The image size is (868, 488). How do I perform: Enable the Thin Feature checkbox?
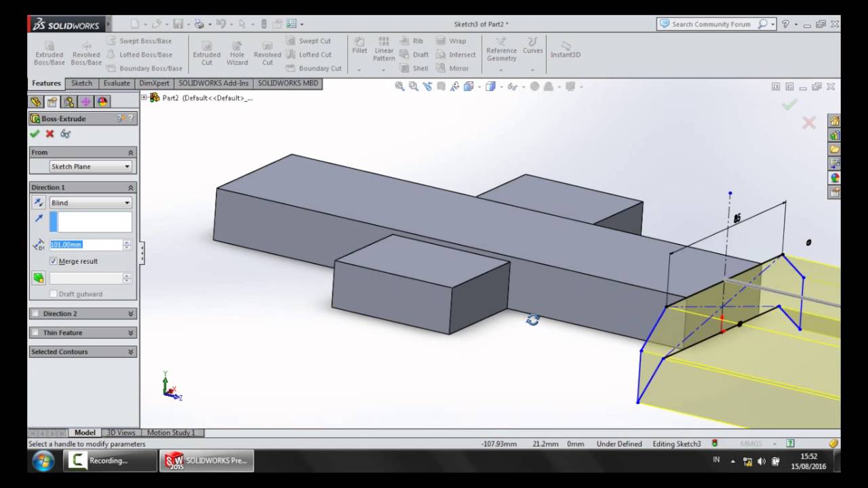point(35,333)
